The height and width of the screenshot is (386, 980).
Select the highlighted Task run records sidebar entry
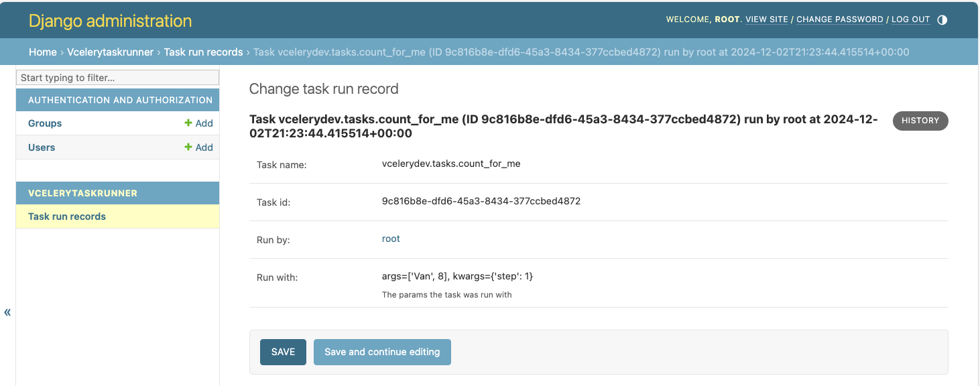coord(67,216)
